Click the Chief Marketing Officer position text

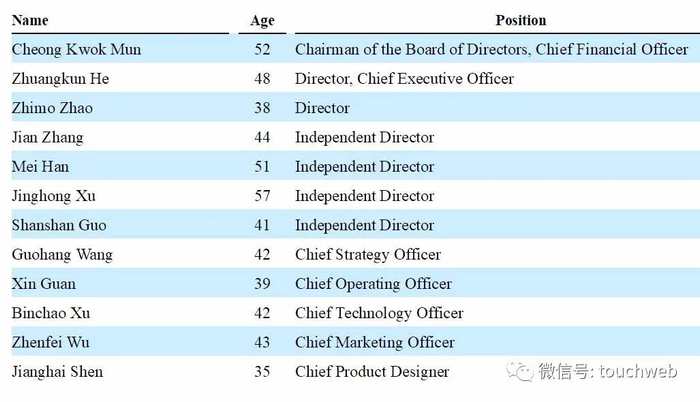375,342
